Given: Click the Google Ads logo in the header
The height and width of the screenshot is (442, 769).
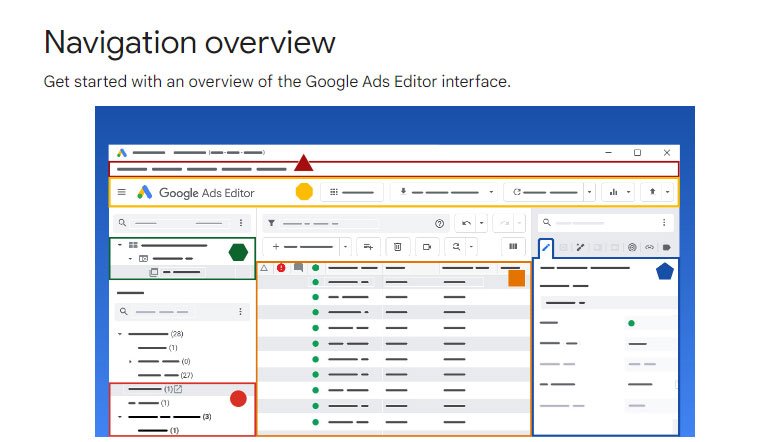Looking at the screenshot, I should 144,192.
